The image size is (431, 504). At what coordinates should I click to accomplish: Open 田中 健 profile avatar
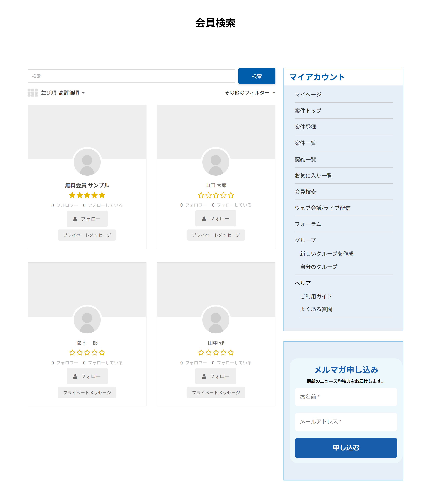pos(216,320)
